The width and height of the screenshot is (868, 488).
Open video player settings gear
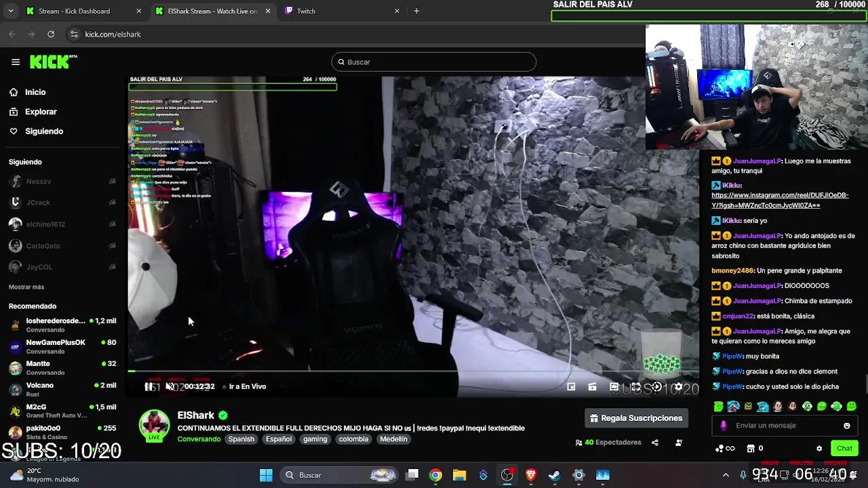[678, 387]
